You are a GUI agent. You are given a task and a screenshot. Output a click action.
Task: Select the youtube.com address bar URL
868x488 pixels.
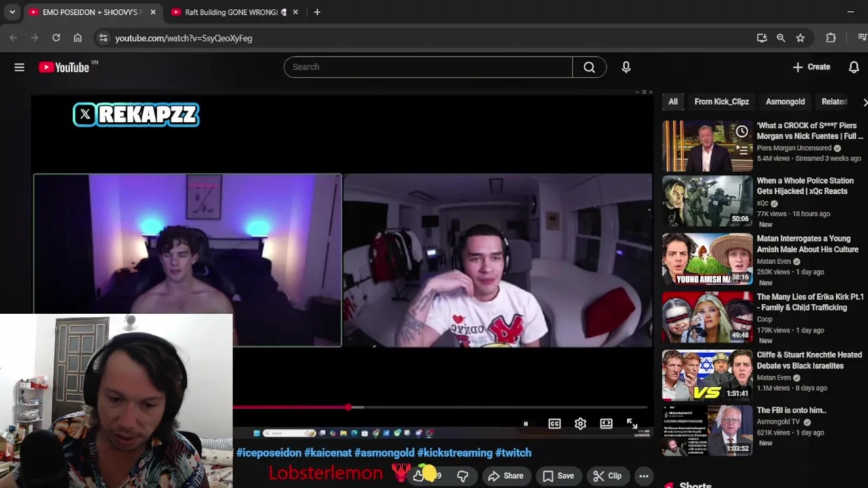184,39
